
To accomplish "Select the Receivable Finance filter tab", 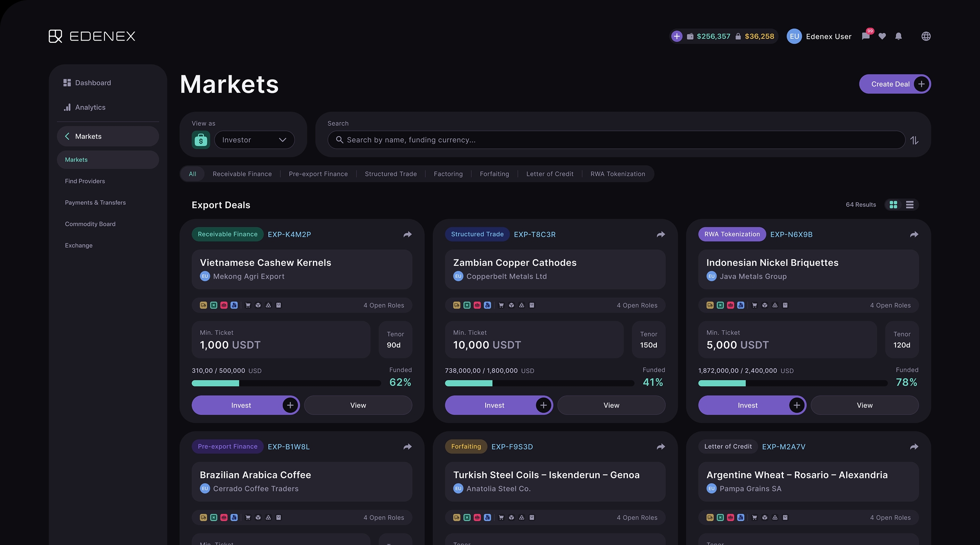I will pyautogui.click(x=242, y=174).
